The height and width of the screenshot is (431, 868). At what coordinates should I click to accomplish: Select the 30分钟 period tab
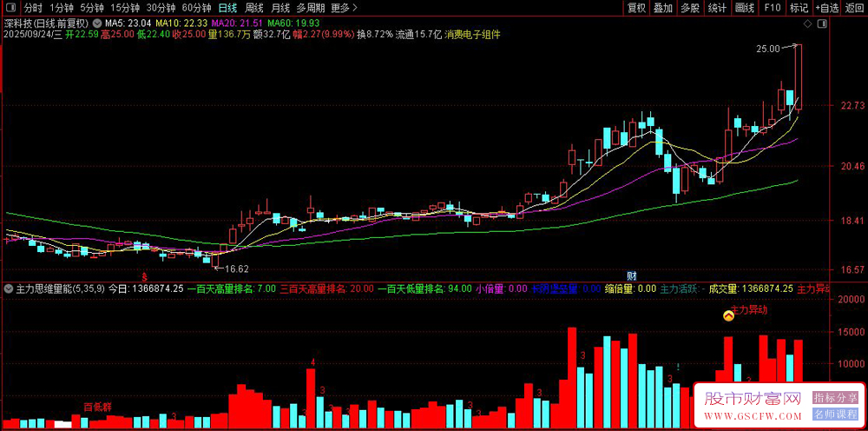(x=161, y=8)
